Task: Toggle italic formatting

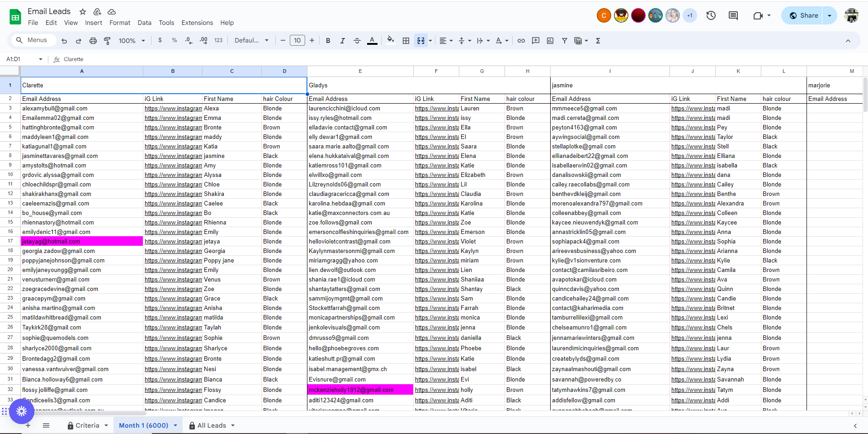Action: coord(343,41)
